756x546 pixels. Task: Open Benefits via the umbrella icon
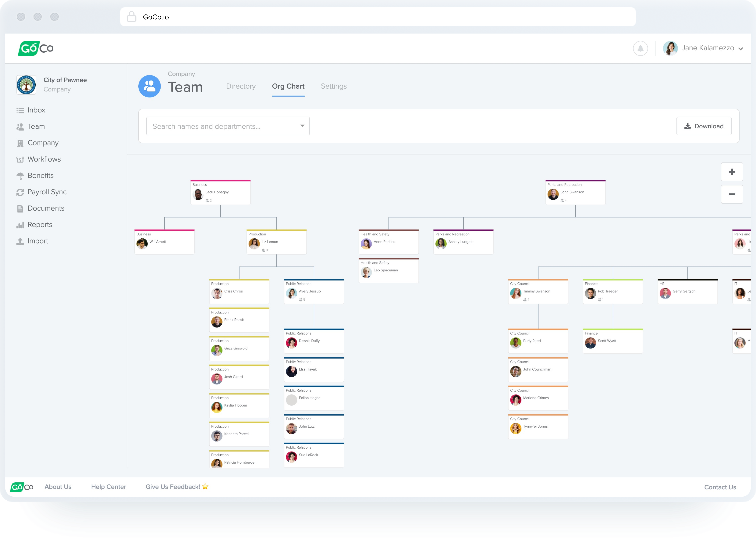coord(20,176)
